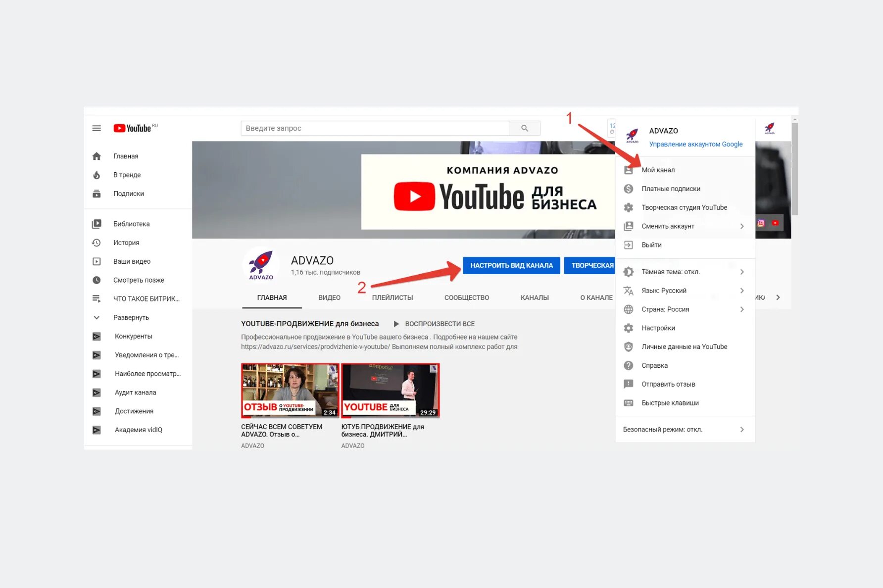This screenshot has width=883, height=588.
Task: Click СЕЙЧАС ВСЕМ СОВЕТУЕМ ADVAZO video title
Action: pos(282,431)
